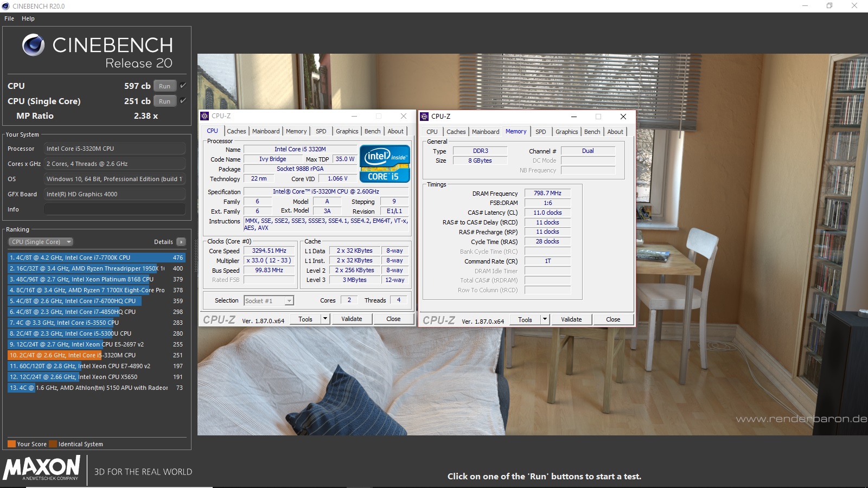The height and width of the screenshot is (488, 868).
Task: Switch to Memory tab in left CPU-Z
Action: pos(296,131)
